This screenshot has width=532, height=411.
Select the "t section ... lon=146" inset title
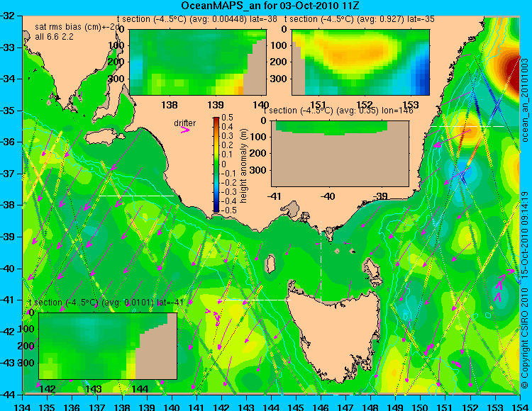click(x=338, y=111)
